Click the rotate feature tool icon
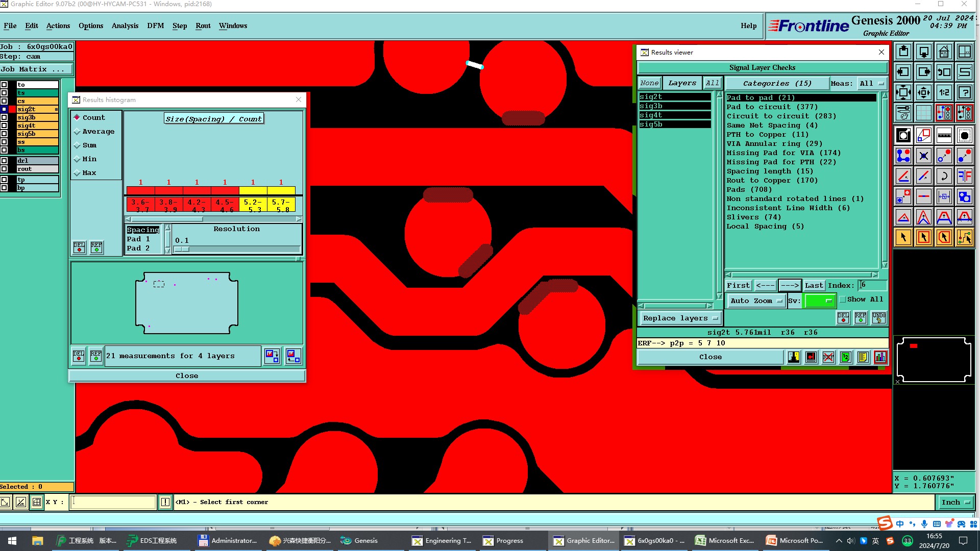The height and width of the screenshot is (551, 980). coord(944,176)
